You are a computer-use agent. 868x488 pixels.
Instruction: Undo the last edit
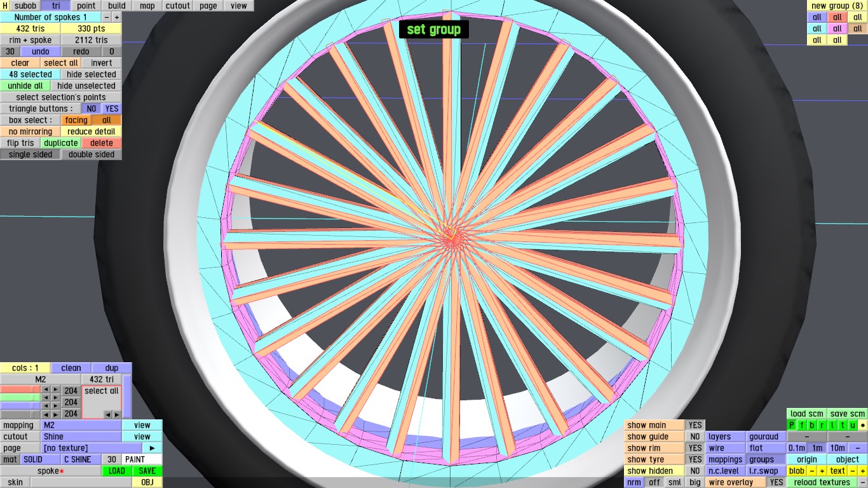[x=41, y=51]
